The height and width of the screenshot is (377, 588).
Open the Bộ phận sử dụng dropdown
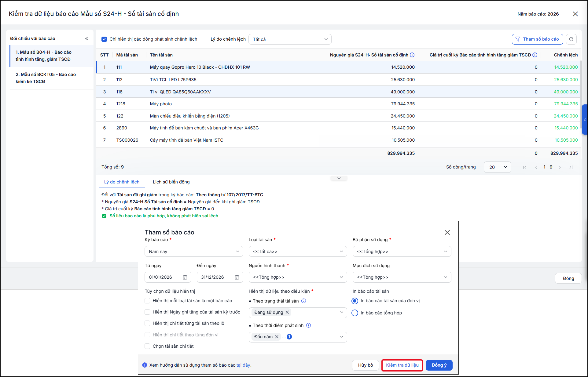[x=402, y=252]
